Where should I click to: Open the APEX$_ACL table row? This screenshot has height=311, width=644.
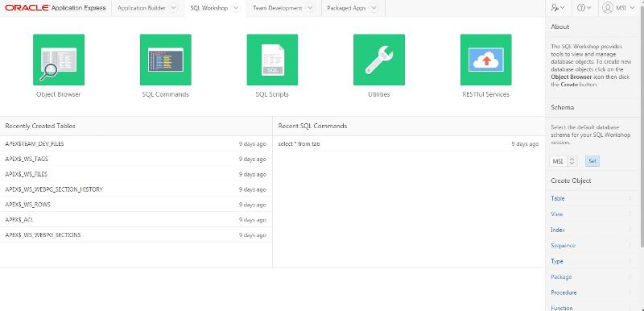click(135, 220)
